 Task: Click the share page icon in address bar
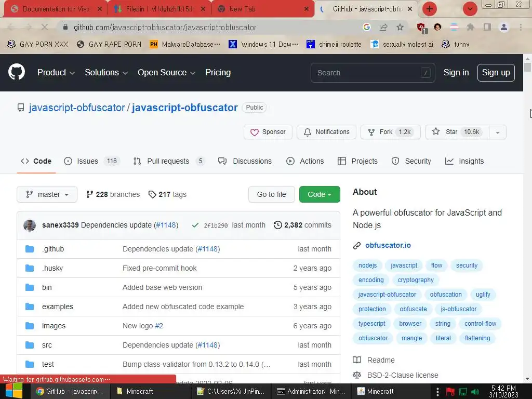click(383, 27)
